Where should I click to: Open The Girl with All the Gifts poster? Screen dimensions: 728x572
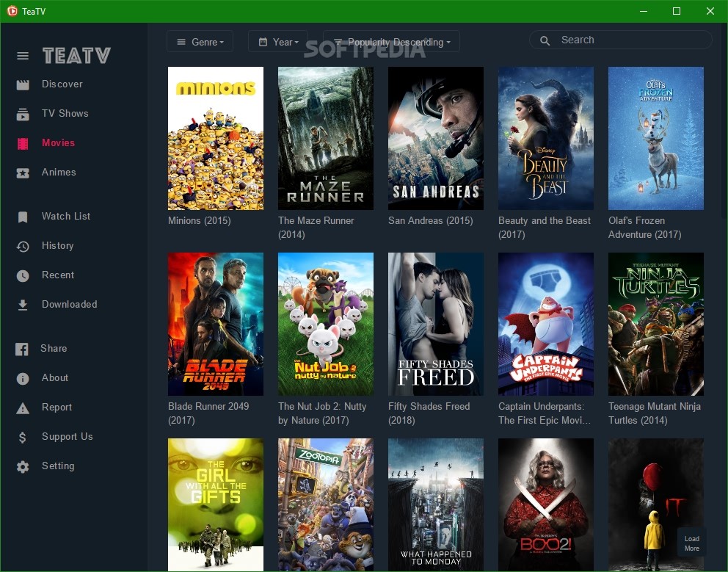click(x=216, y=504)
